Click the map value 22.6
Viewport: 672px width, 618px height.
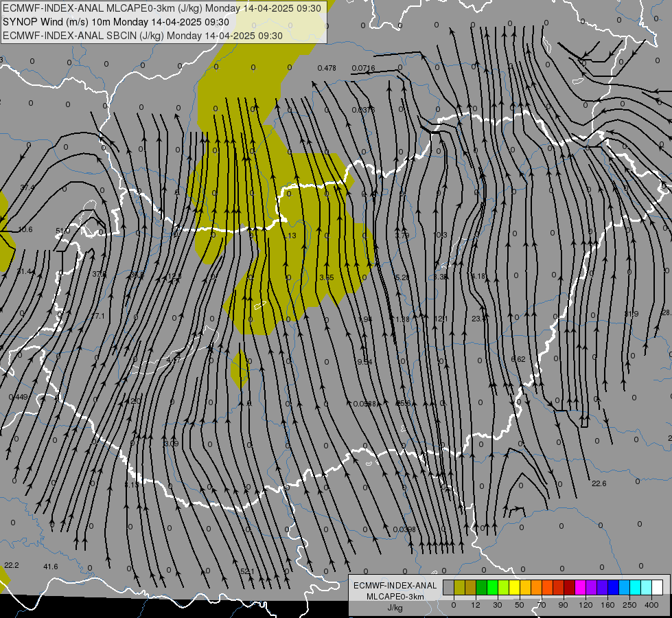599,483
